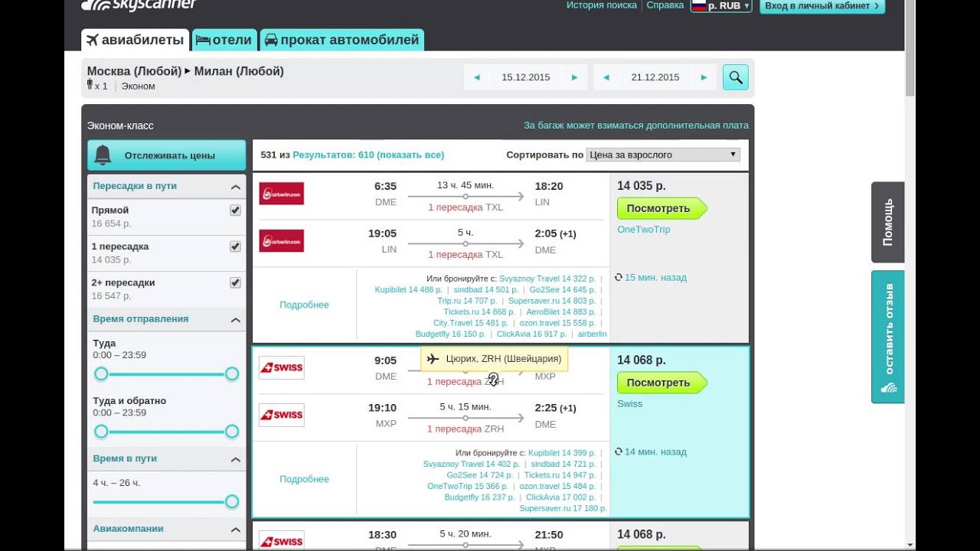
Task: Click Посмотреть for Swiss 14 068 р. flight
Action: (661, 383)
